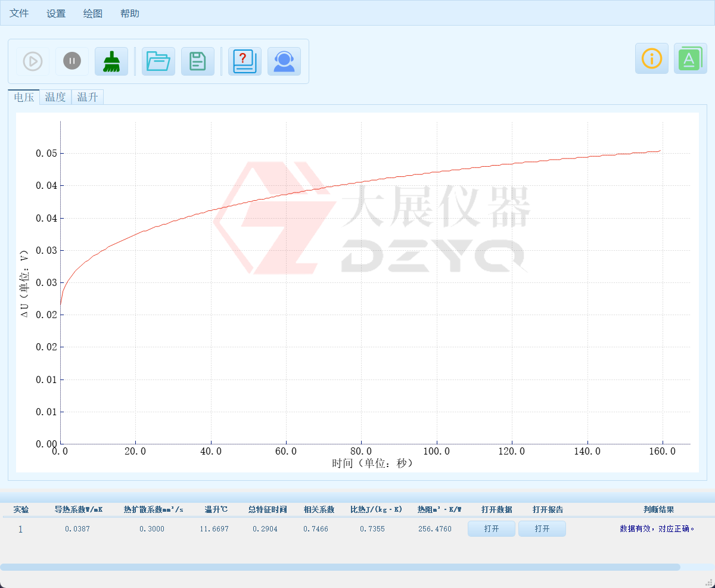Click the orange info (i) icon
Image resolution: width=715 pixels, height=588 pixels.
[651, 58]
